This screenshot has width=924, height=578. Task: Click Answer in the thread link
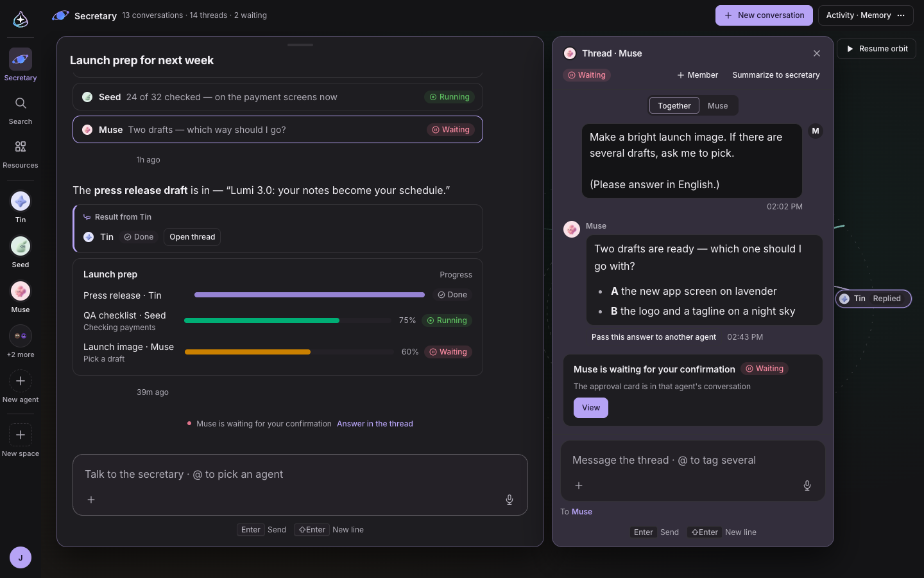point(375,424)
